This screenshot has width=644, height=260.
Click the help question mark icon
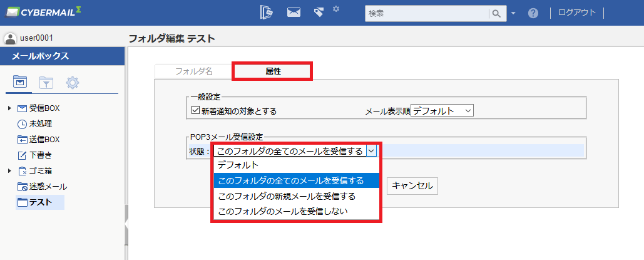(x=533, y=13)
